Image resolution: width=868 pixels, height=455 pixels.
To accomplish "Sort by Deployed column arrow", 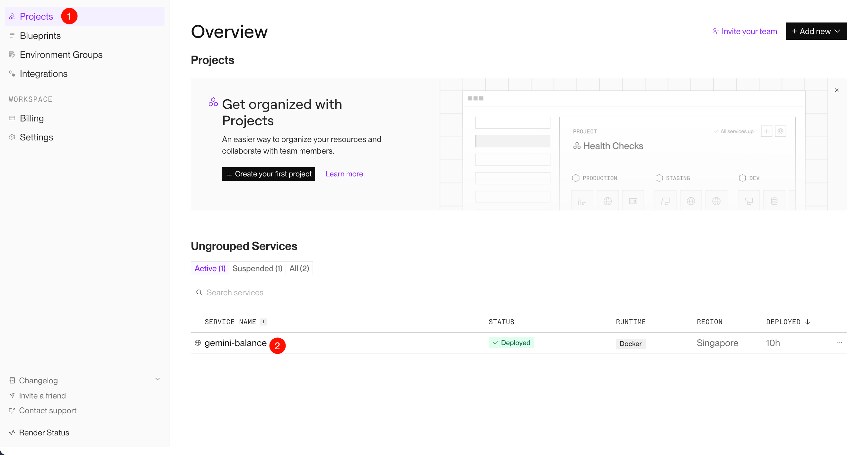I will (x=807, y=322).
